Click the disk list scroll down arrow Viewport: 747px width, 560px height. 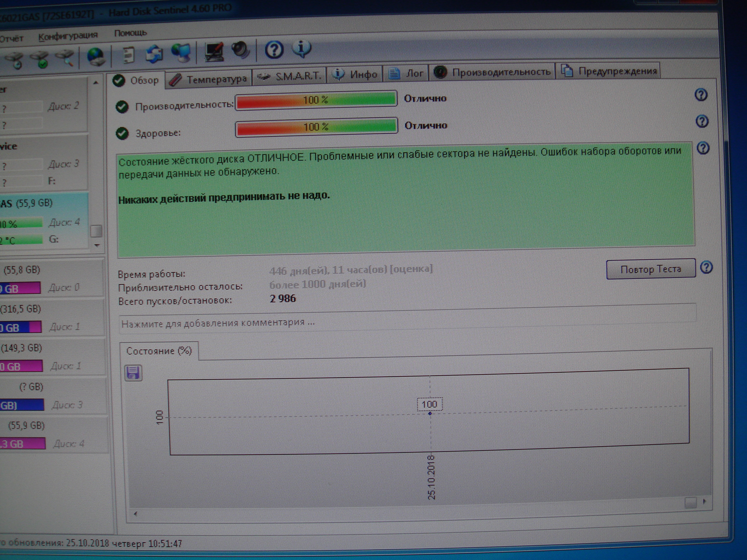tap(97, 245)
